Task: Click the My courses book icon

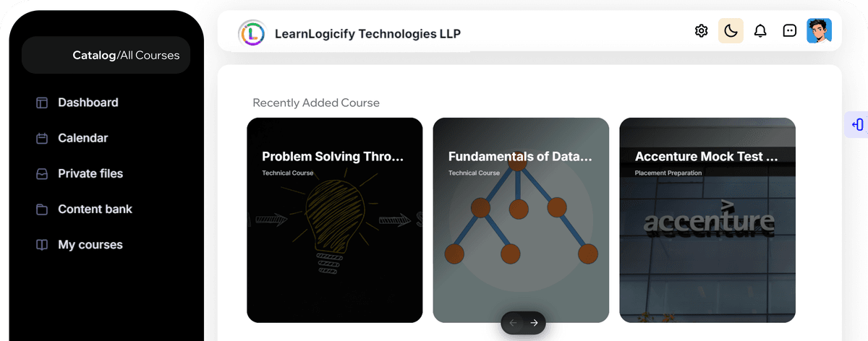Action: coord(42,245)
